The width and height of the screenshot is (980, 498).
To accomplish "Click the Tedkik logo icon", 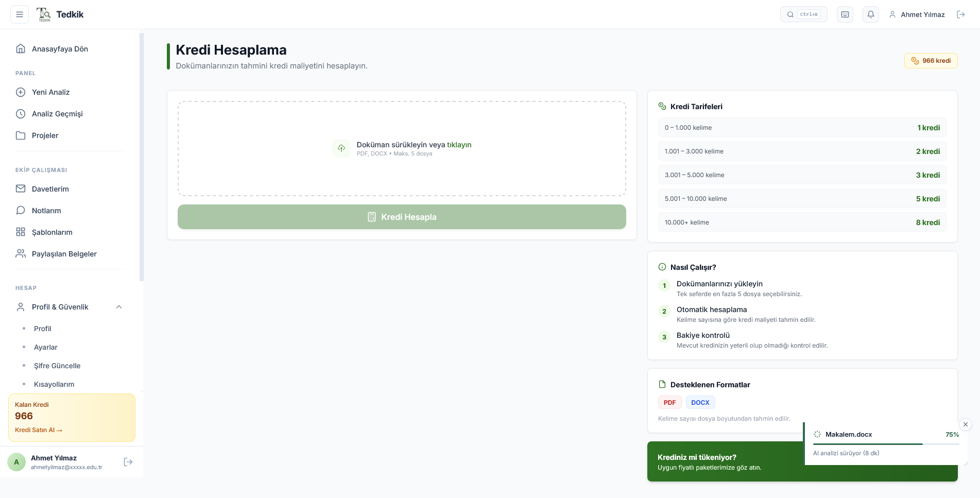I will tap(44, 14).
